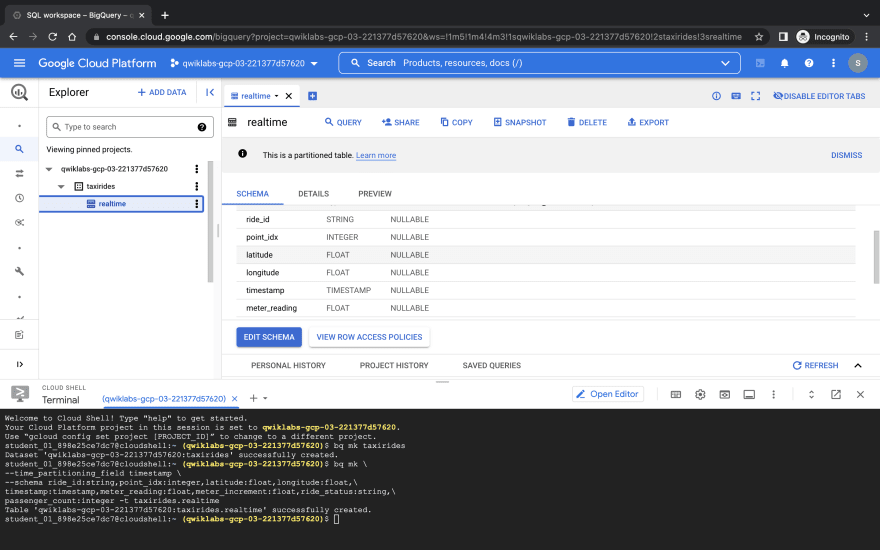Toggle full screen editor icon

coord(755,96)
